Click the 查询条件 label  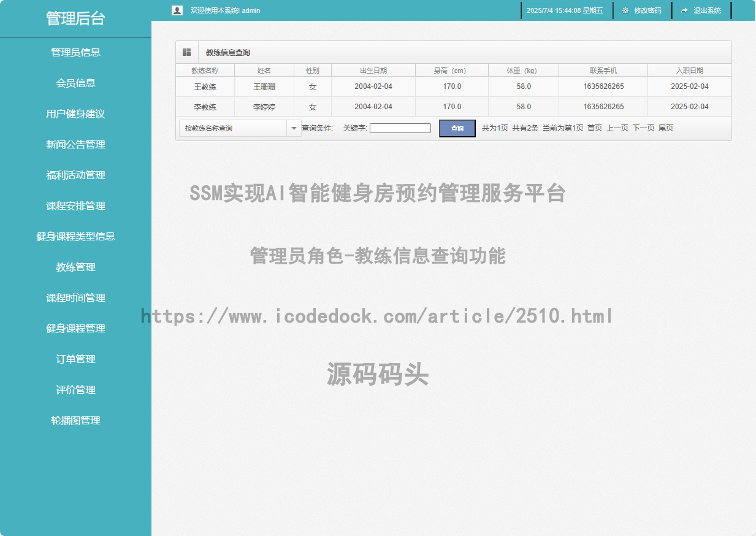click(x=317, y=128)
